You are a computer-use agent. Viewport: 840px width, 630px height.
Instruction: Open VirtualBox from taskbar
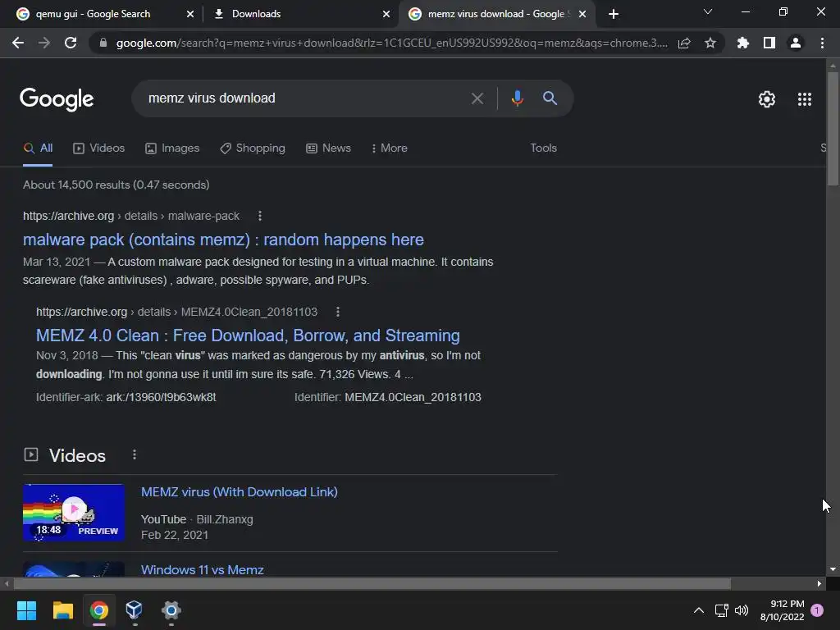[134, 610]
